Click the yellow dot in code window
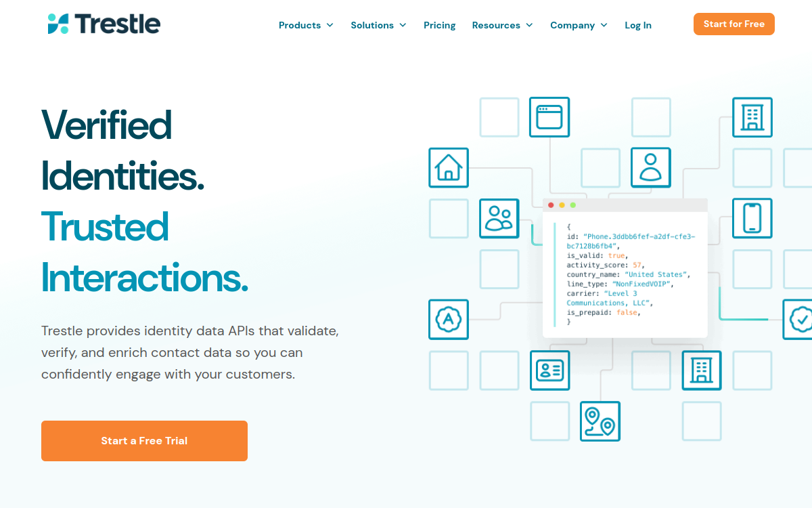Screen dimensions: 812x508 pyautogui.click(x=562, y=205)
